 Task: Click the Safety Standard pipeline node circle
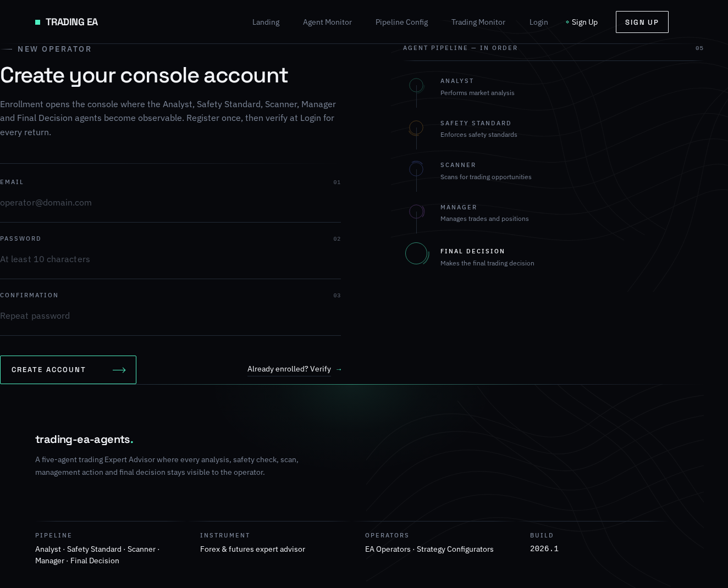[416, 128]
